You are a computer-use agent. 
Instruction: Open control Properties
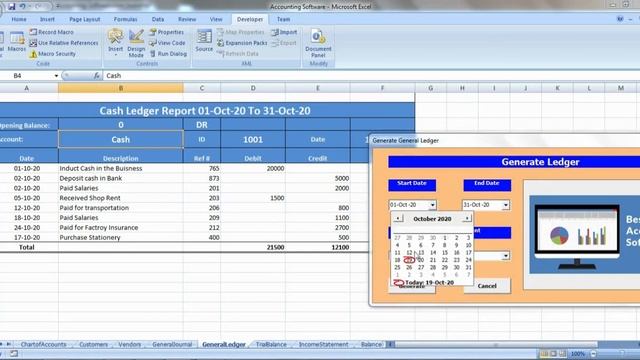click(x=167, y=32)
